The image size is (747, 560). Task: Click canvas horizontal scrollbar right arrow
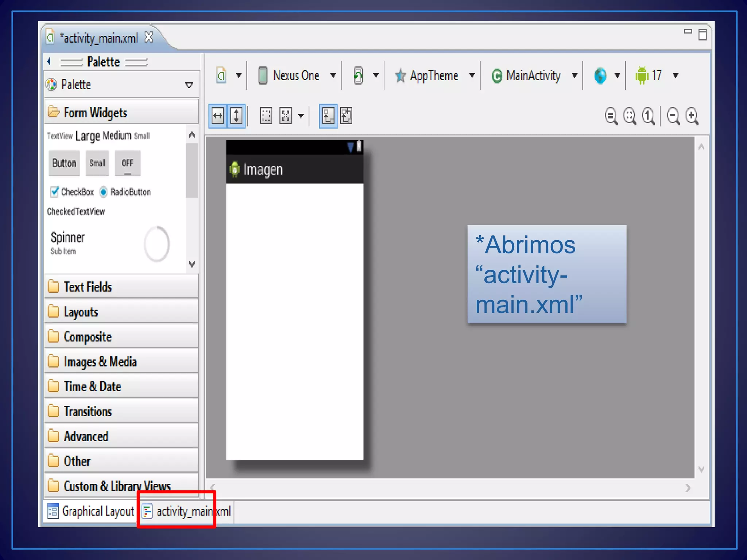click(688, 488)
